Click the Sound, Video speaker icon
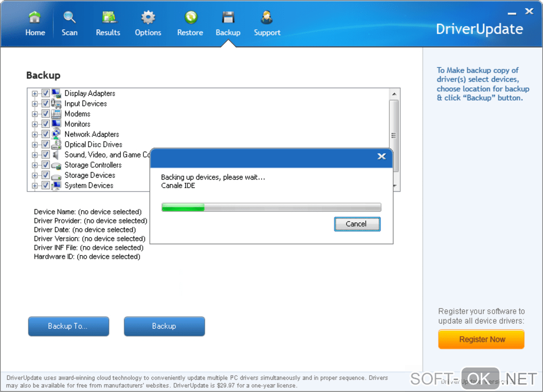This screenshot has height=392, width=543. click(56, 154)
